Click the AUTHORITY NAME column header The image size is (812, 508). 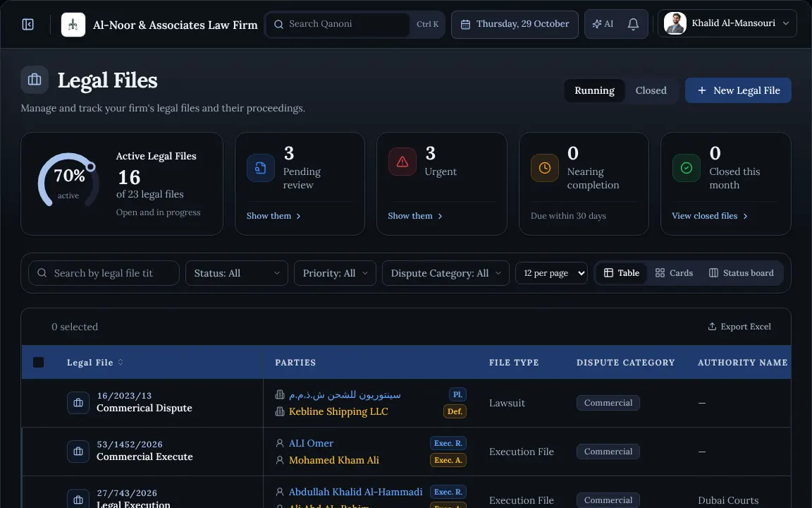coord(743,363)
